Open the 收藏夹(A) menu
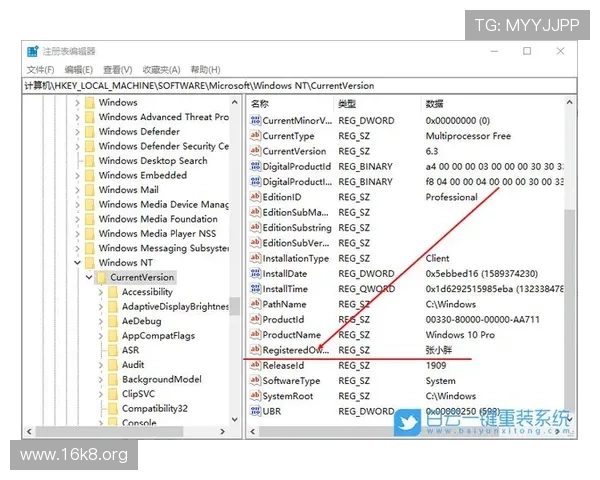 coord(161,69)
